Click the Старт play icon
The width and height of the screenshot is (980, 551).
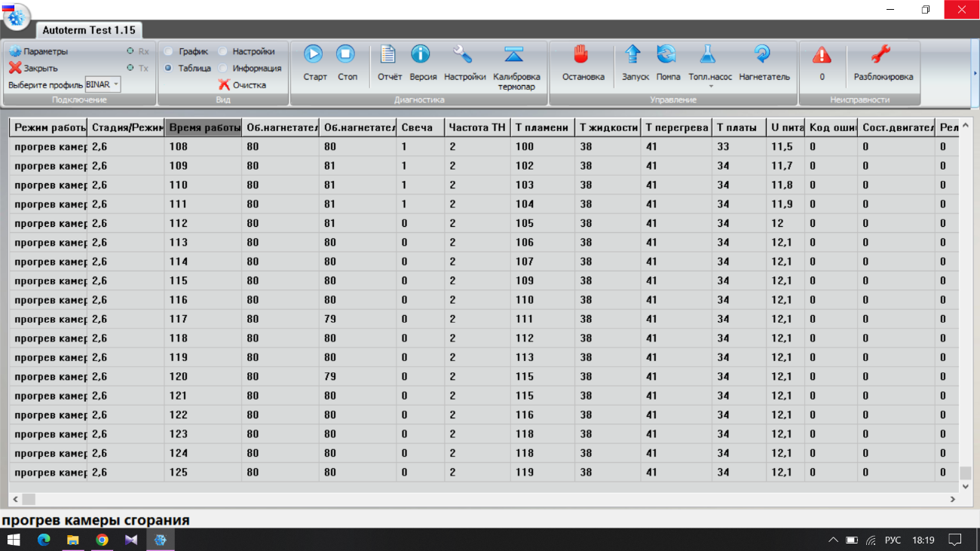point(314,54)
